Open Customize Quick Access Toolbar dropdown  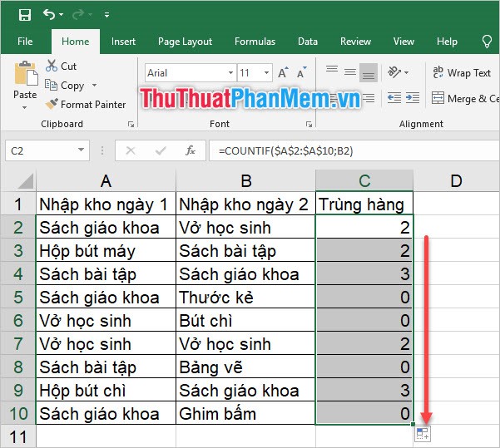click(106, 15)
